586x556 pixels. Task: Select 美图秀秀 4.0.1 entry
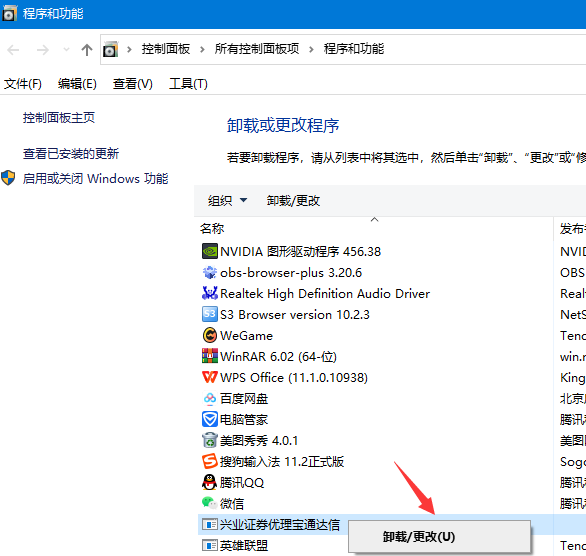pyautogui.click(x=259, y=440)
